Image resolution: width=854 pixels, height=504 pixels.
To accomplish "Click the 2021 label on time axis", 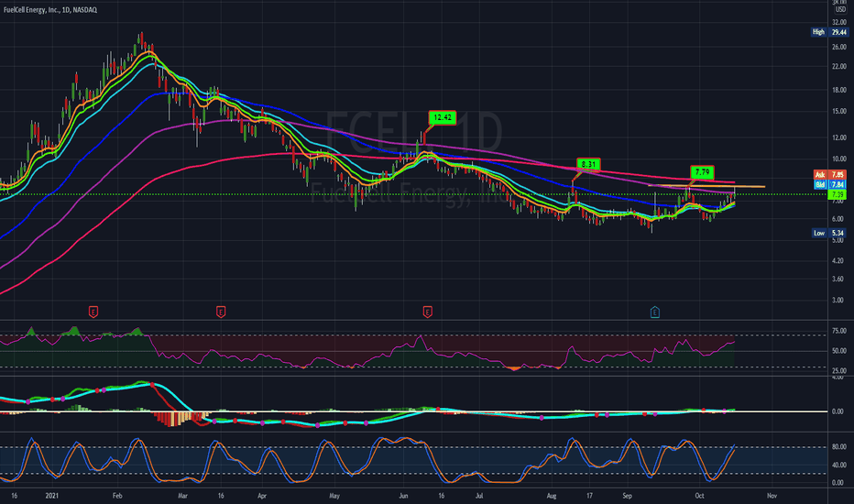I will pos(51,496).
